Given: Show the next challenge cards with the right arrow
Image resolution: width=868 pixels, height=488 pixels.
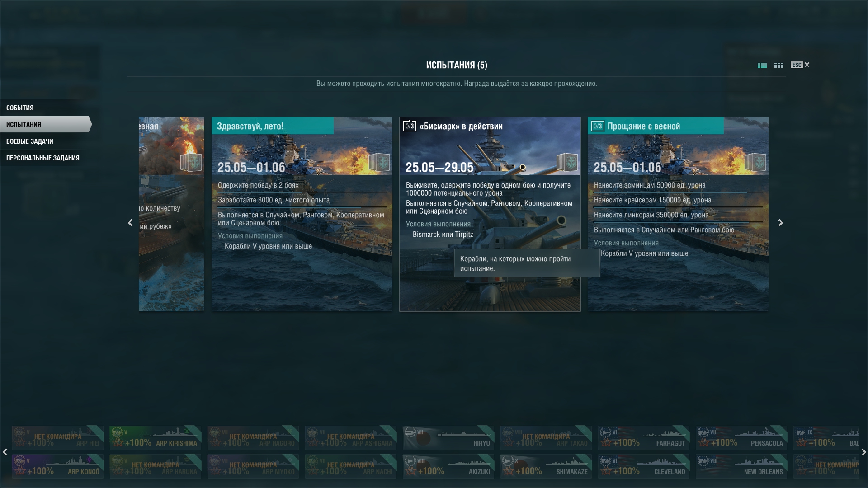Looking at the screenshot, I should 780,223.
